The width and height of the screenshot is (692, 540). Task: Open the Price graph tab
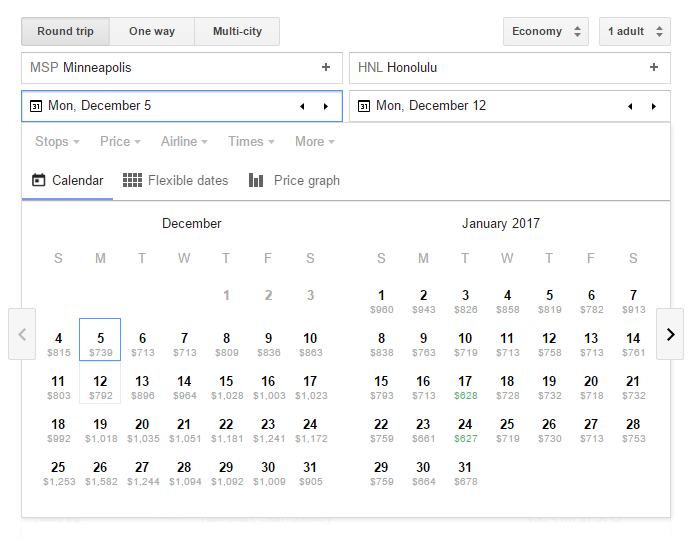point(294,181)
